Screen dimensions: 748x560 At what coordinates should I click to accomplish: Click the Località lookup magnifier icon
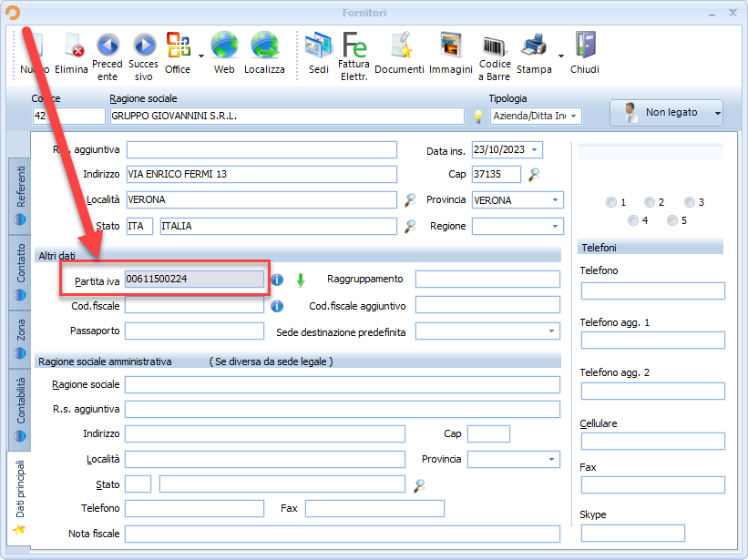(410, 200)
